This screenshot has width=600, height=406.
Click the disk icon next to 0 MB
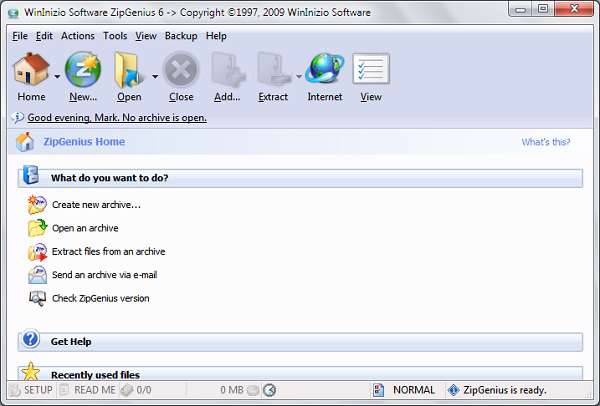pyautogui.click(x=253, y=391)
